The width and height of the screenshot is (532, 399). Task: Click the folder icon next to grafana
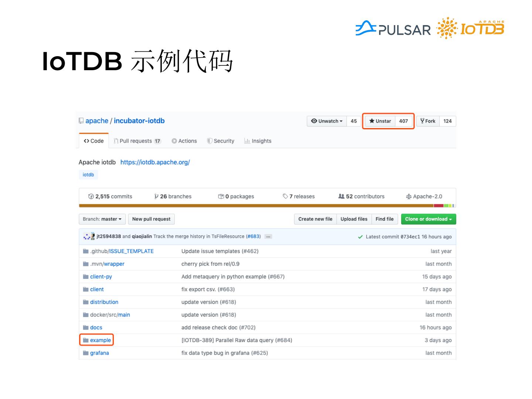click(86, 353)
